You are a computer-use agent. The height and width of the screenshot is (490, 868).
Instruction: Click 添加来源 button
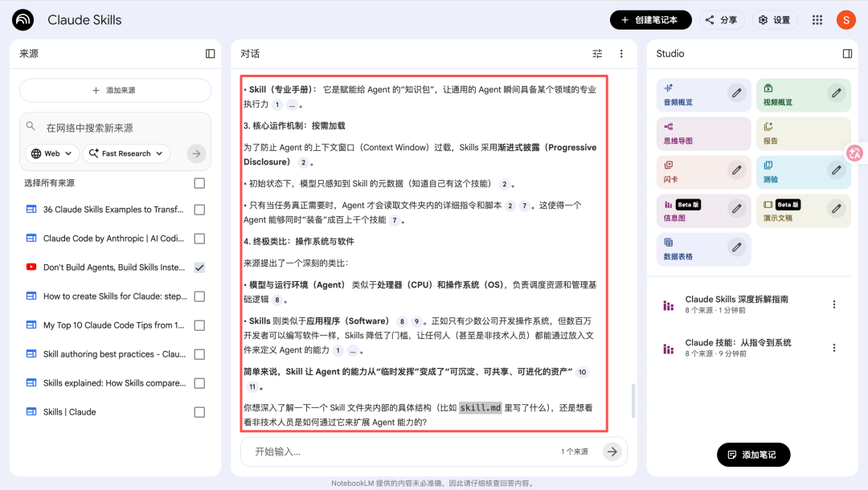115,90
